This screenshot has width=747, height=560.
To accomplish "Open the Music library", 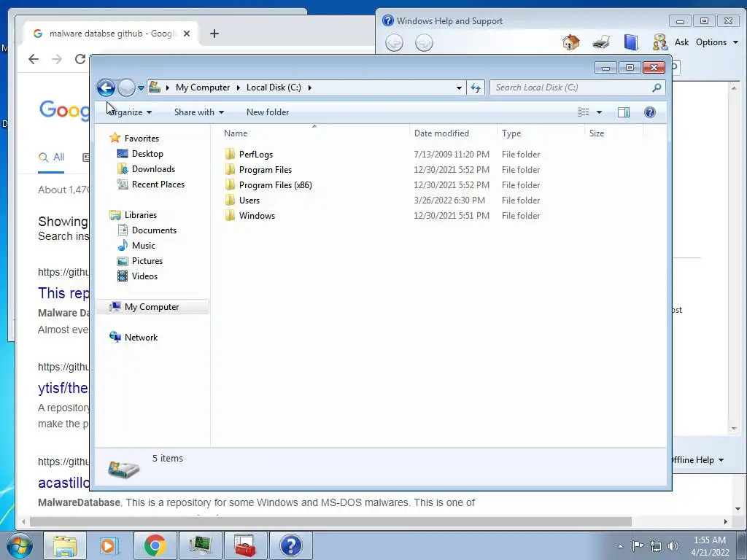I will pyautogui.click(x=143, y=245).
